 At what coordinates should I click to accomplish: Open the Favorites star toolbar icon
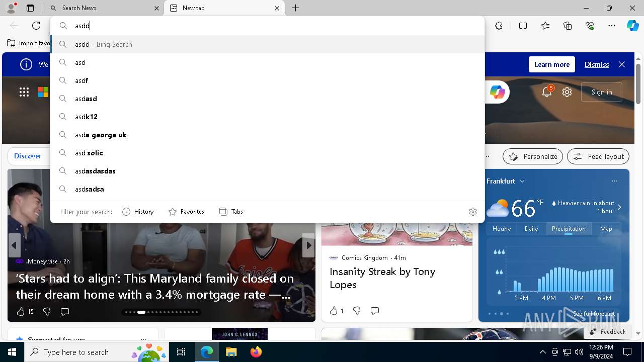[x=545, y=26]
